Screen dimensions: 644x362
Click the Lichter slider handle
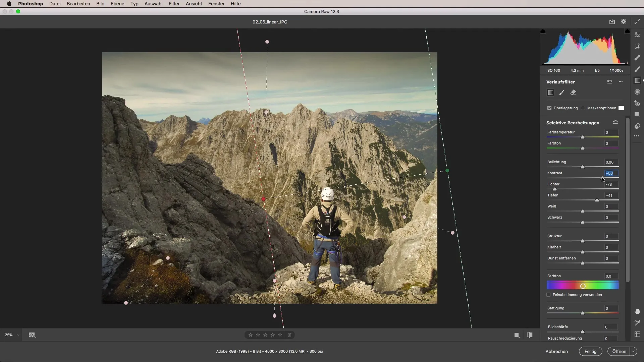click(x=555, y=189)
